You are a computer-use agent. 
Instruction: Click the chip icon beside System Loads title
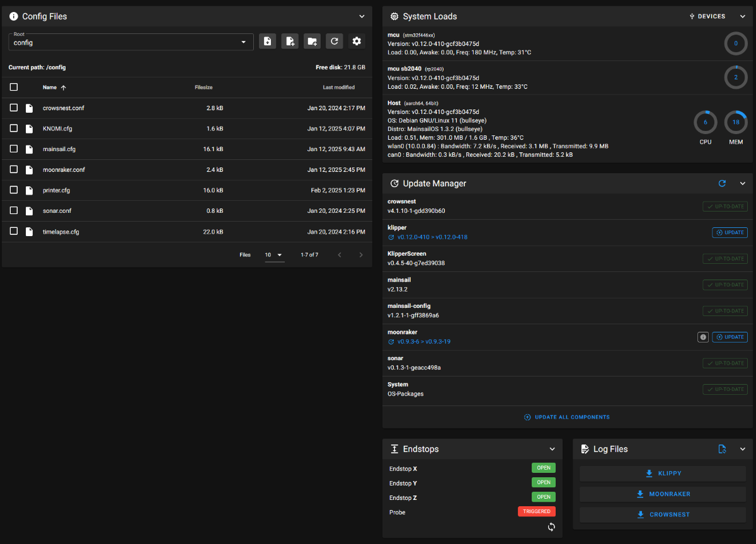coord(394,16)
